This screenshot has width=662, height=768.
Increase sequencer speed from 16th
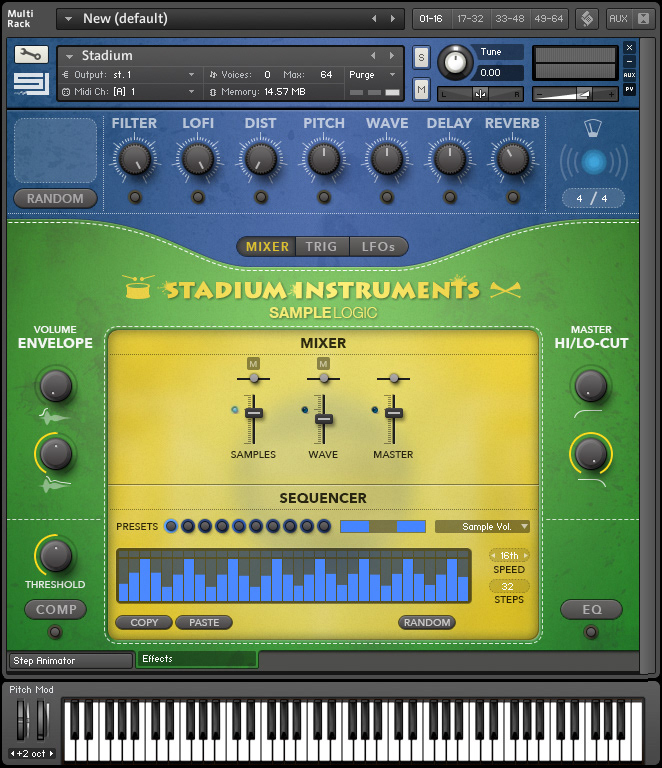pos(525,555)
